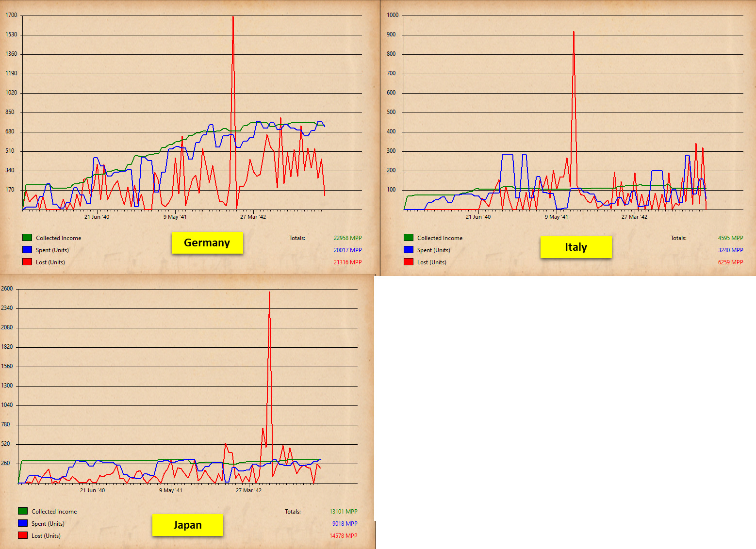This screenshot has width=756, height=549.
Task: Click the red Lost (Units) swatch in Germany chart
Action: (x=27, y=262)
